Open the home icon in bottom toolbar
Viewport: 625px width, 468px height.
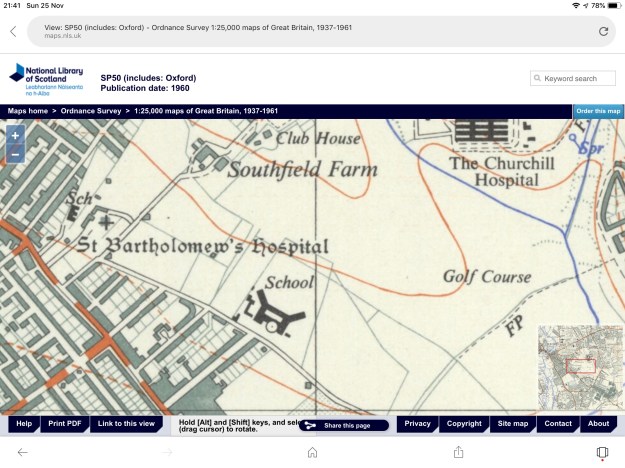[312, 452]
